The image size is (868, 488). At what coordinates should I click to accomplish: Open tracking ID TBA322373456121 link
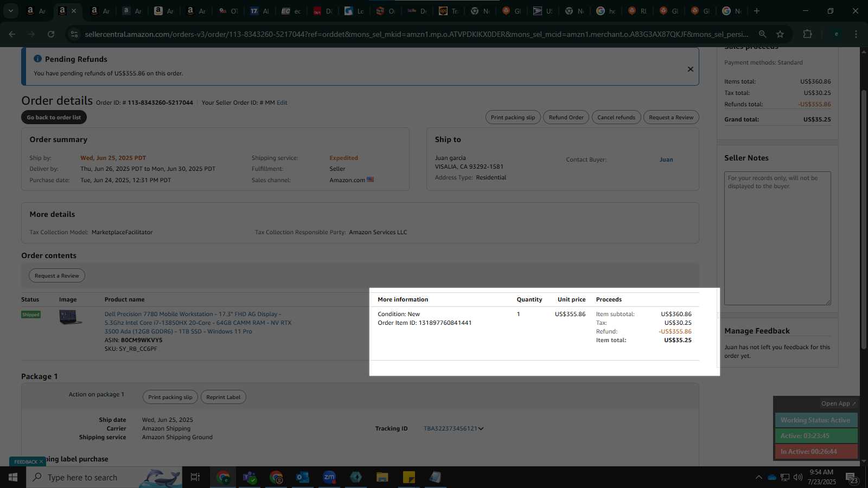[450, 428]
